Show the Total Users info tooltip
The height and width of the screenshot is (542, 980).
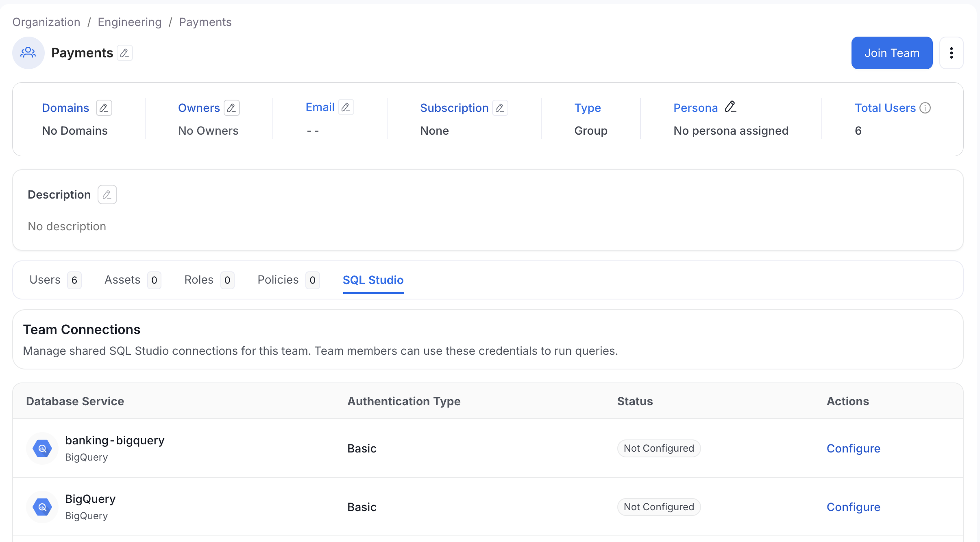[925, 108]
